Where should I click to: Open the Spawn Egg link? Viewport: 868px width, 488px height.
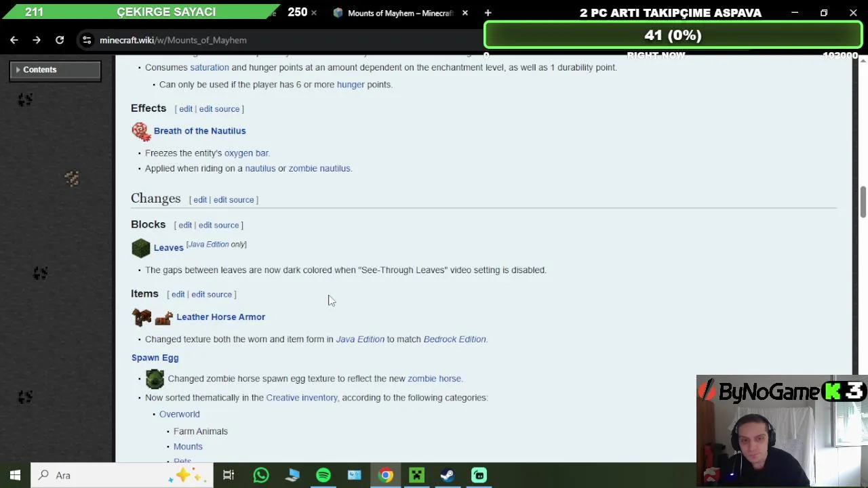pyautogui.click(x=155, y=358)
